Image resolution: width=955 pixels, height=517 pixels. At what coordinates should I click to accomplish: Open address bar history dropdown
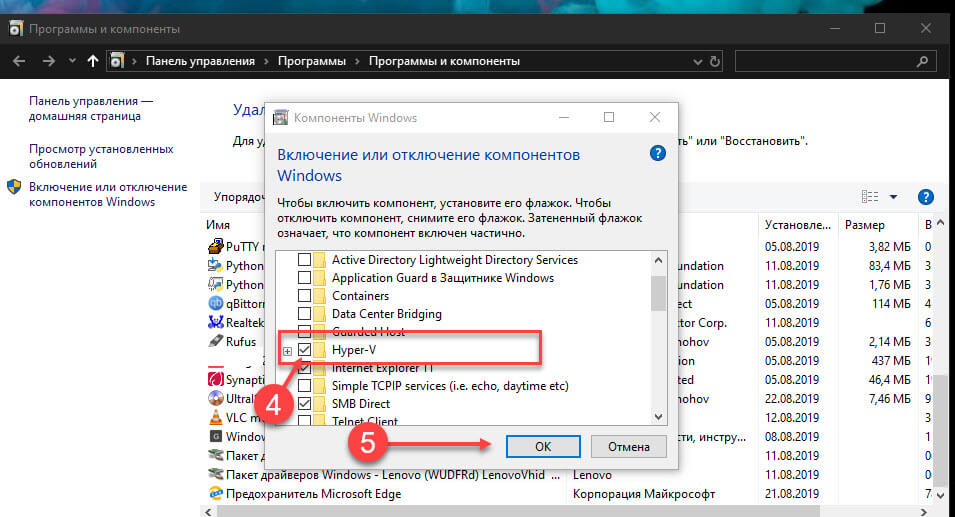[697, 62]
